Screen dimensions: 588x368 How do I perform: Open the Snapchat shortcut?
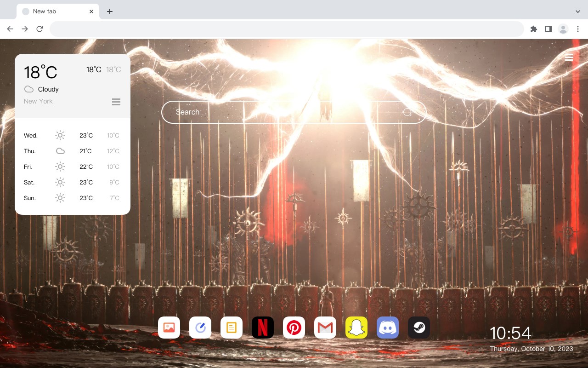pyautogui.click(x=356, y=328)
